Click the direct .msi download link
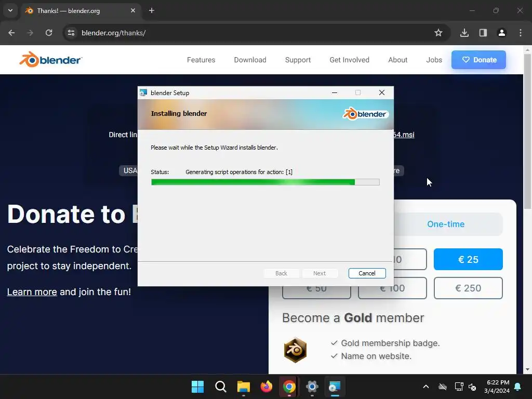The width and height of the screenshot is (532, 399). 404,135
